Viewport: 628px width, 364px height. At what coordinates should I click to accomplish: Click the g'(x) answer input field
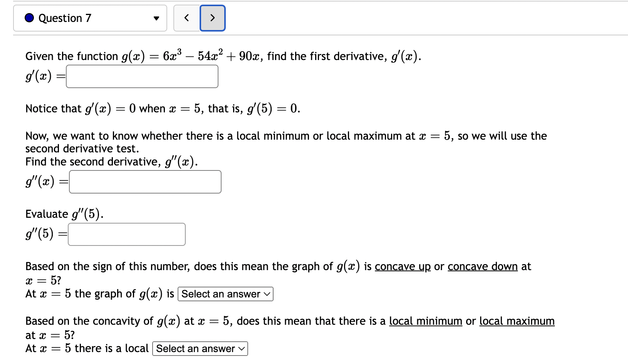click(142, 76)
